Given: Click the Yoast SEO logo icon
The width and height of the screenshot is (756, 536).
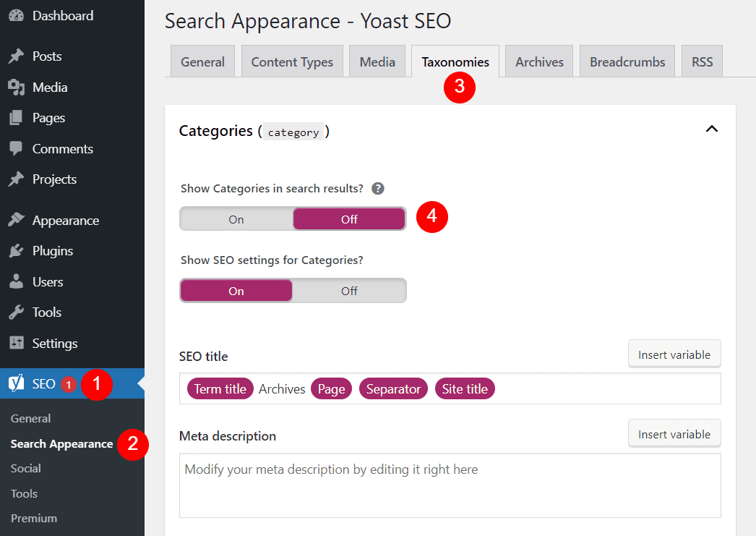Looking at the screenshot, I should [x=16, y=383].
